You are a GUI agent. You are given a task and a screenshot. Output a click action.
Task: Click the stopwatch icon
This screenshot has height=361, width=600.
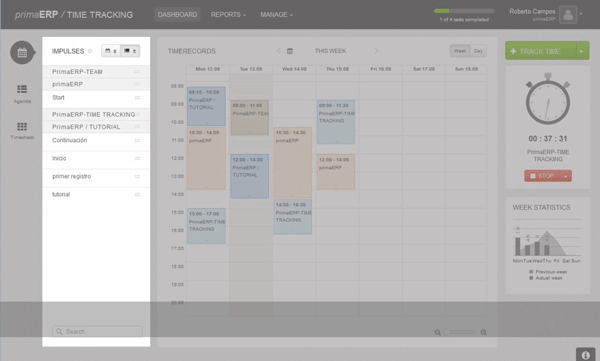[x=548, y=100]
